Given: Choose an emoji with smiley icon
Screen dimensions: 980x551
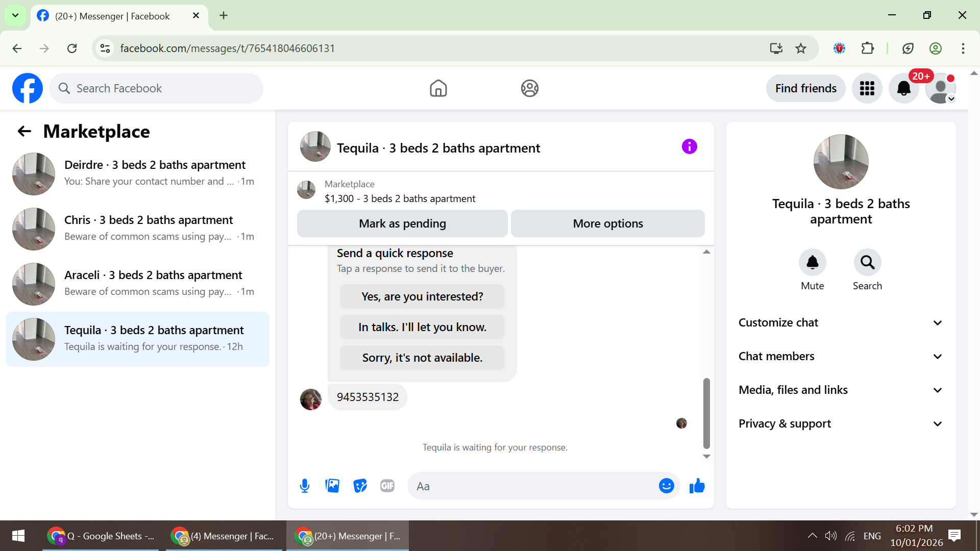Looking at the screenshot, I should 666,486.
